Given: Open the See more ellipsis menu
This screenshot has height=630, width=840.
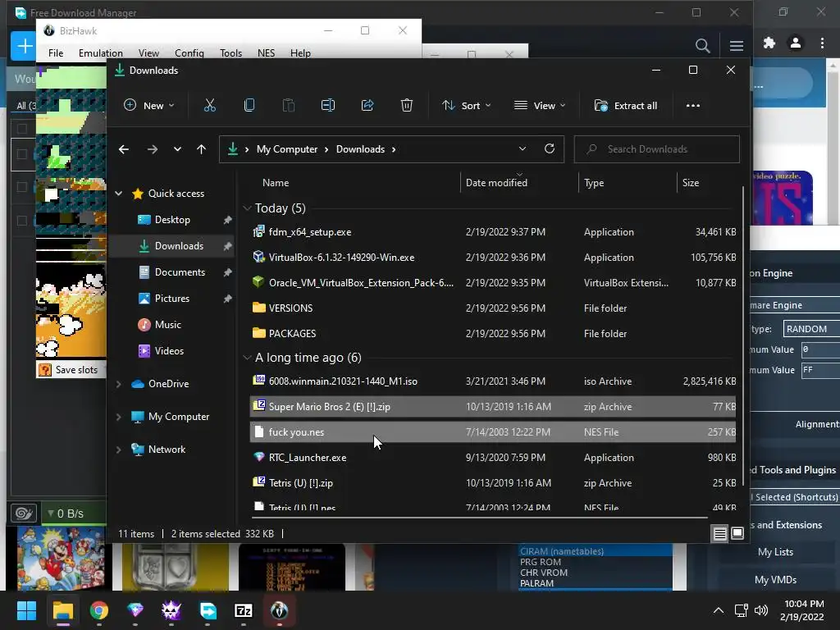Looking at the screenshot, I should [x=692, y=106].
